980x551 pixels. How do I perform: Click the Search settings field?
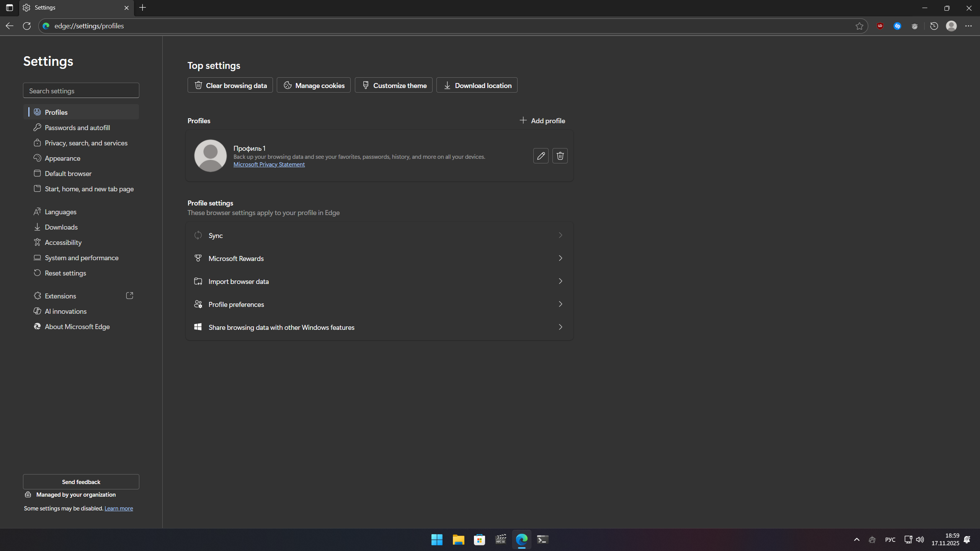(x=81, y=91)
